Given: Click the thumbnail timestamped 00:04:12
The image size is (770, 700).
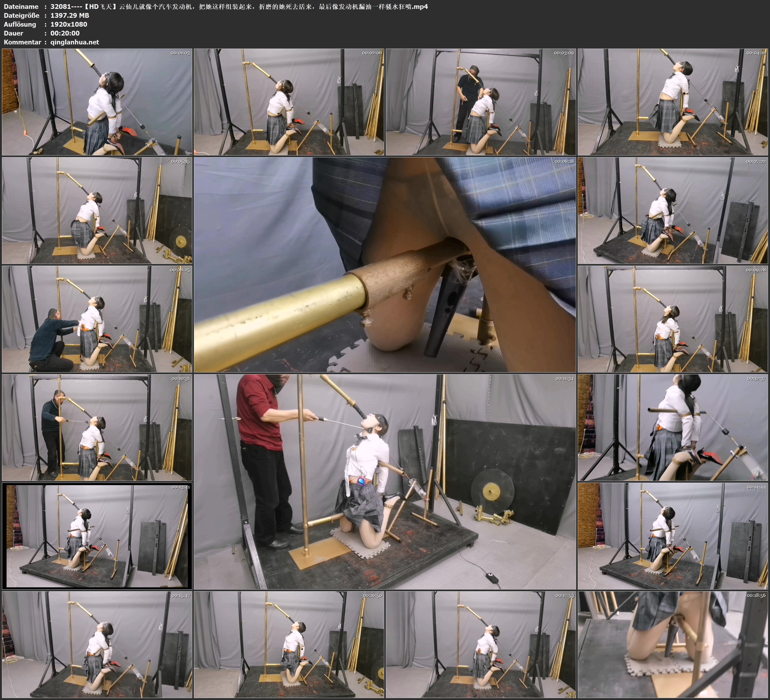Looking at the screenshot, I should coord(673,102).
